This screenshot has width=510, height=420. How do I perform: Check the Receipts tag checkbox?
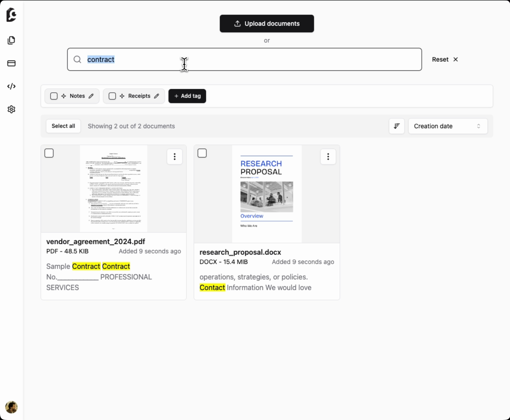tap(112, 96)
